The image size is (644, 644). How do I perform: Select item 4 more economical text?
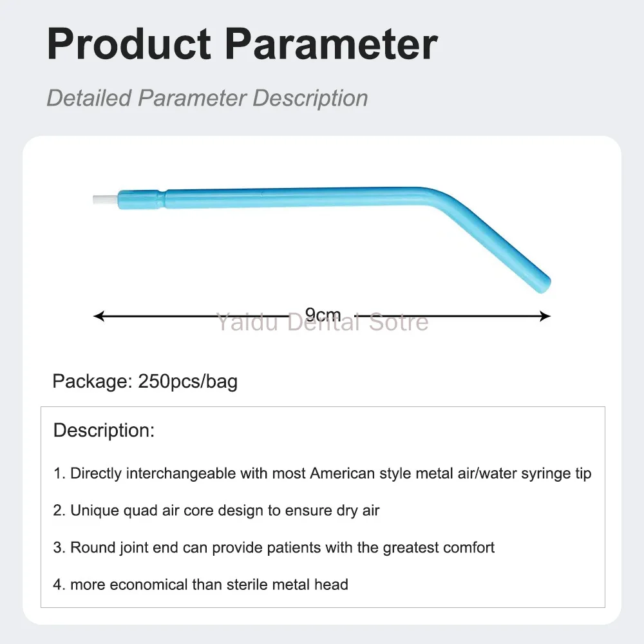(x=200, y=585)
